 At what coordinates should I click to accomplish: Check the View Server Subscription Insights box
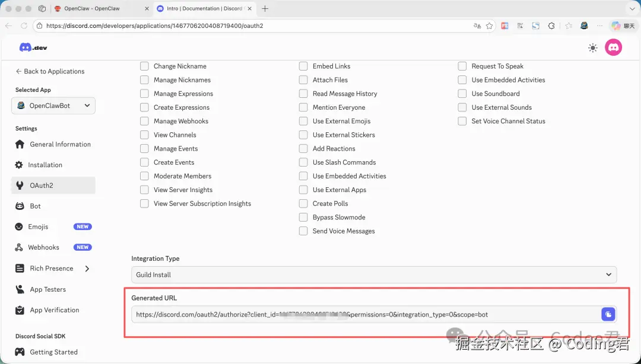[x=144, y=203]
